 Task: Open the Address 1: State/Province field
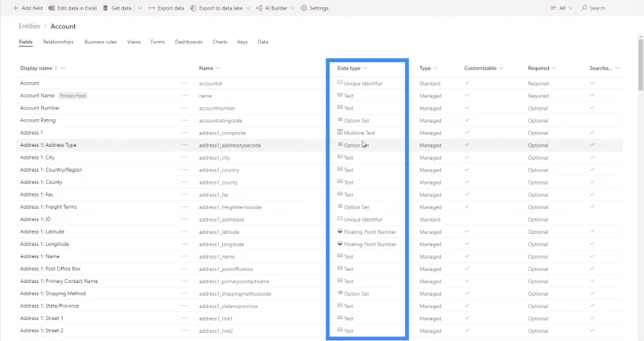pyautogui.click(x=49, y=306)
